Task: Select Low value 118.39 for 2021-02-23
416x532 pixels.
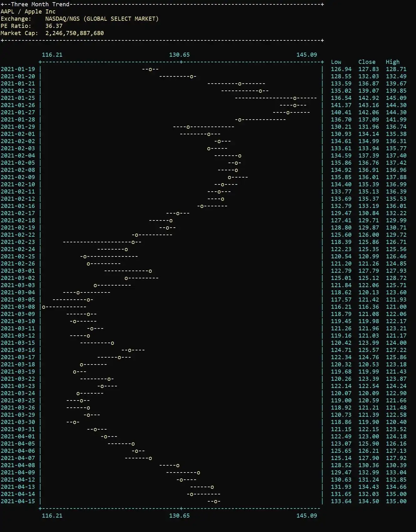Action: (341, 242)
